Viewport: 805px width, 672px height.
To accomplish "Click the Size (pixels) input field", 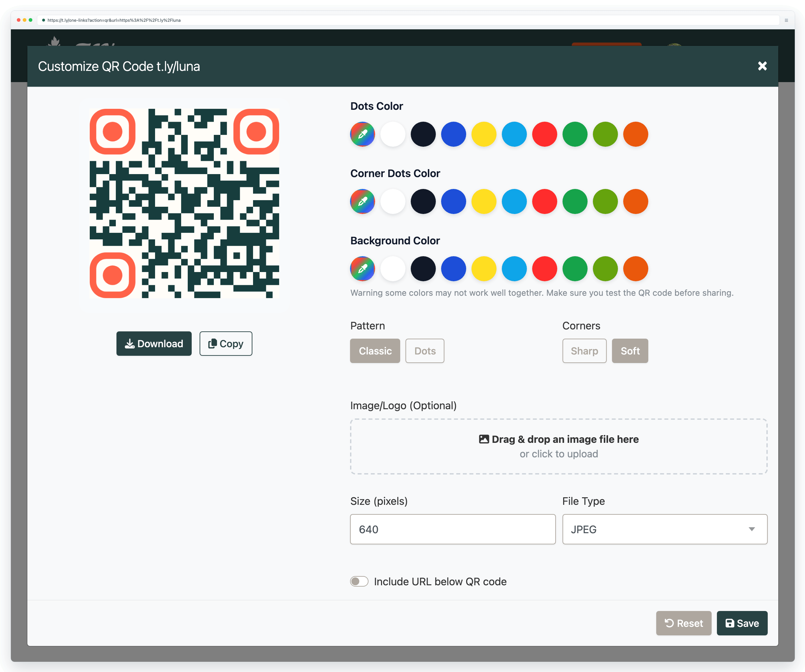I will (x=453, y=529).
